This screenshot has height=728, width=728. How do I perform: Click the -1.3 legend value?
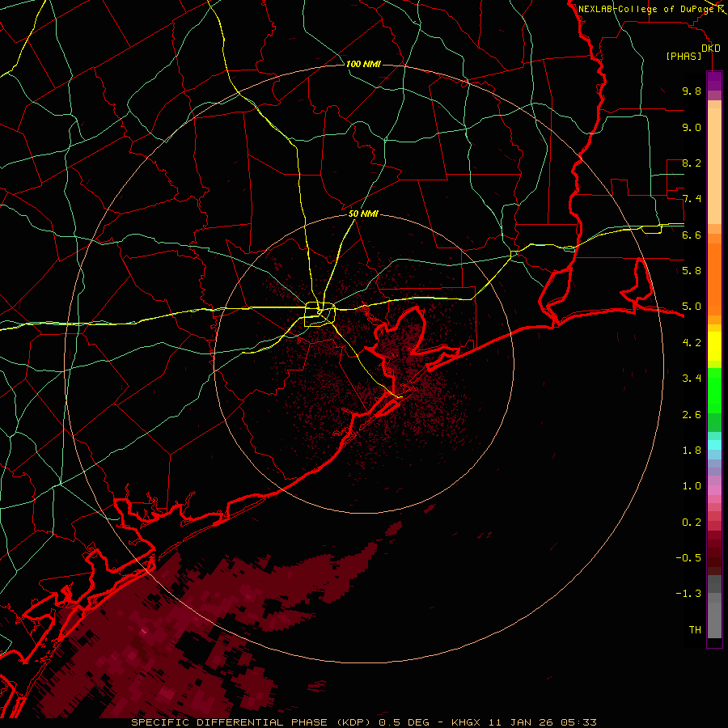coord(688,594)
